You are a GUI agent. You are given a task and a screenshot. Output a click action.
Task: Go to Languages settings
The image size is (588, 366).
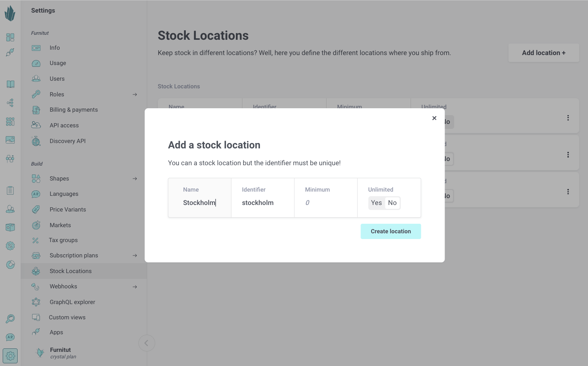(x=64, y=194)
